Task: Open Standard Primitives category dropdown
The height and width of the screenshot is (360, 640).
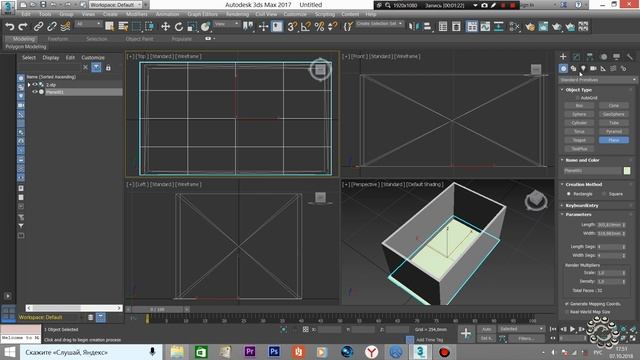Action: click(x=597, y=80)
